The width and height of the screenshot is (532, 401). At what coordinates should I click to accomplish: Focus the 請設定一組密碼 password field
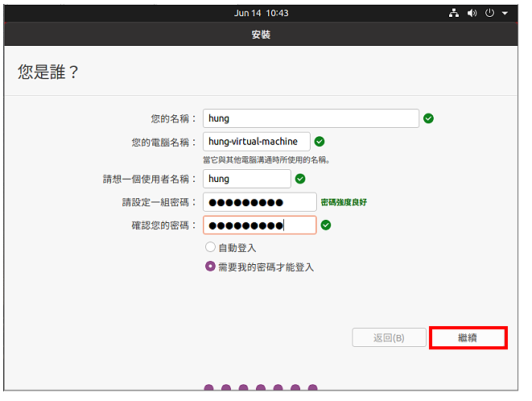coord(259,202)
